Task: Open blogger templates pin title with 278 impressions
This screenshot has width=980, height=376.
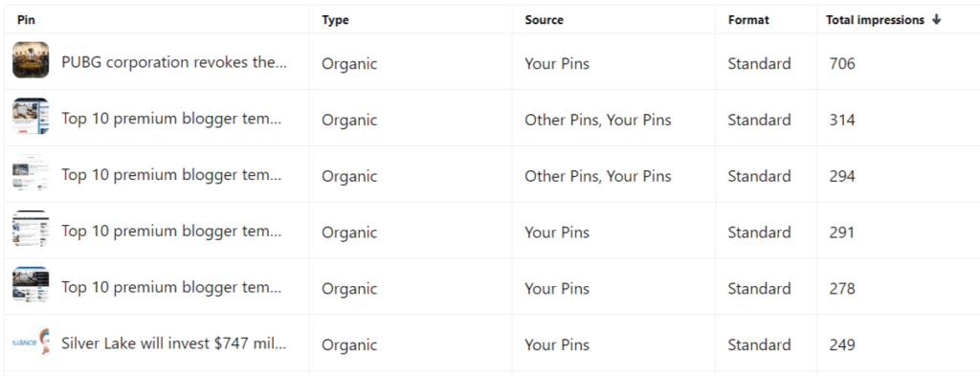Action: 171,287
